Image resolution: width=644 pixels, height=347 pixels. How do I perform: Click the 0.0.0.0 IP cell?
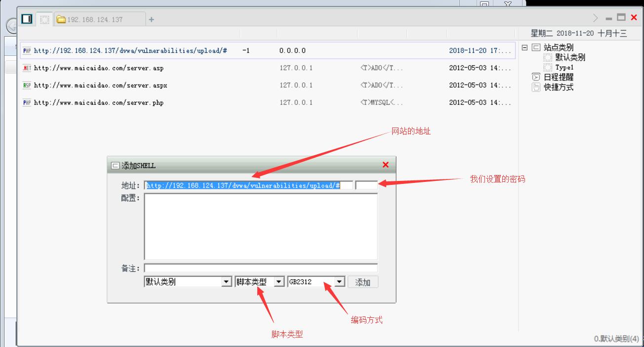[x=292, y=50]
